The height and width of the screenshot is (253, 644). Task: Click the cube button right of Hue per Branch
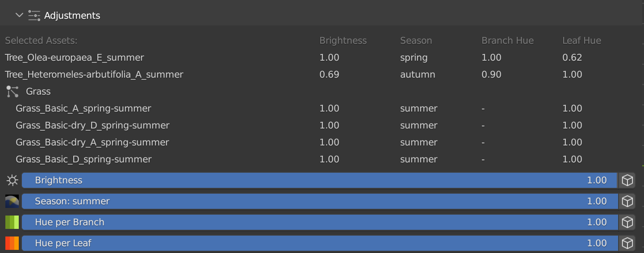(x=627, y=222)
